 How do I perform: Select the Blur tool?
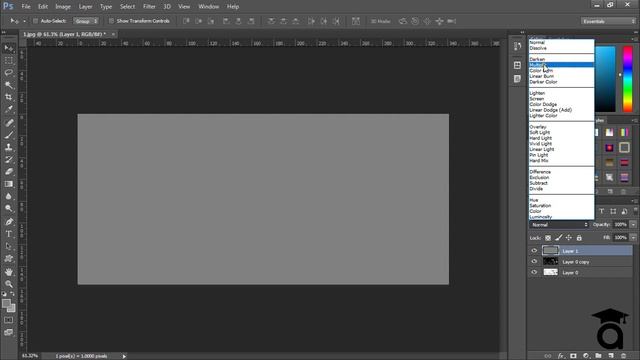(x=9, y=196)
